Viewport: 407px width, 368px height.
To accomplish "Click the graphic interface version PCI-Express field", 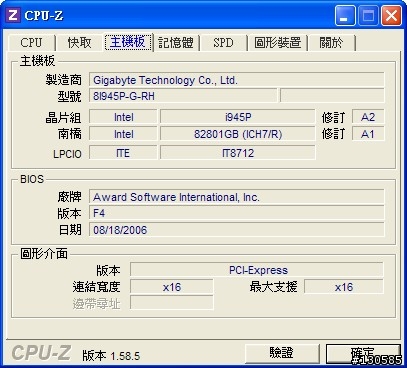I will (x=257, y=270).
